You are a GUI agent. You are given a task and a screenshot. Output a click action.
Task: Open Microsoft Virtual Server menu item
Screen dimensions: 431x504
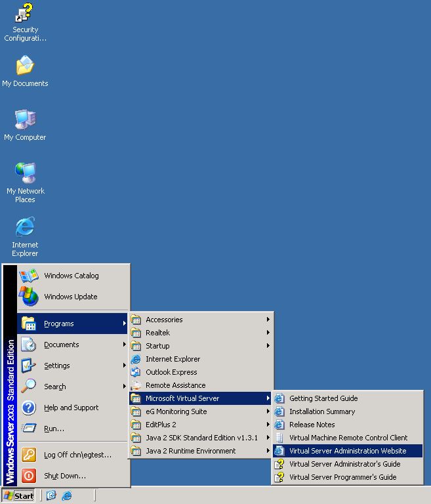click(x=201, y=398)
